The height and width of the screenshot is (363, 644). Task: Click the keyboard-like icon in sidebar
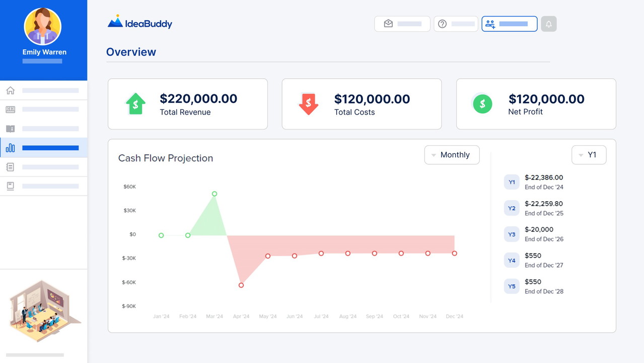pos(10,109)
